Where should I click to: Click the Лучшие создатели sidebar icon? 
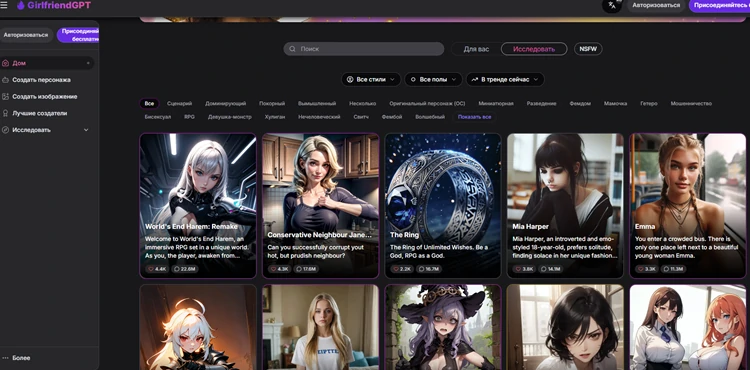pyautogui.click(x=5, y=113)
